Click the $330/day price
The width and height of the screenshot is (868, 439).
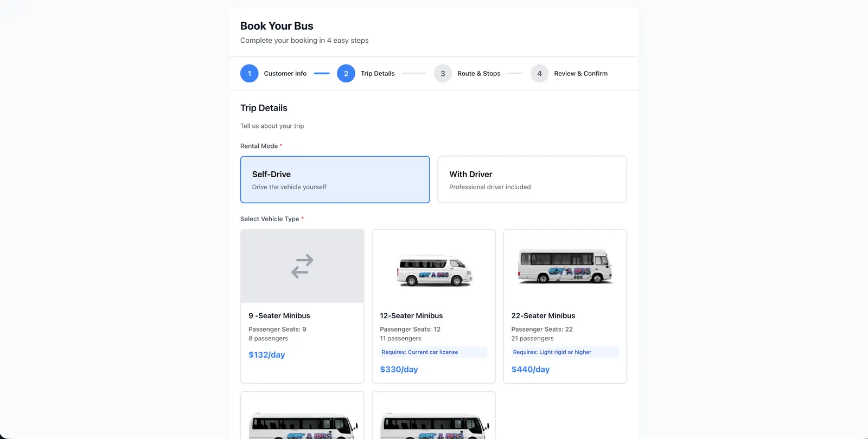point(399,370)
